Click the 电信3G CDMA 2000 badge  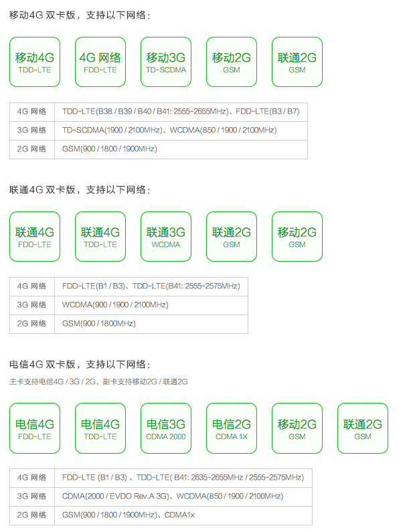pos(166,428)
